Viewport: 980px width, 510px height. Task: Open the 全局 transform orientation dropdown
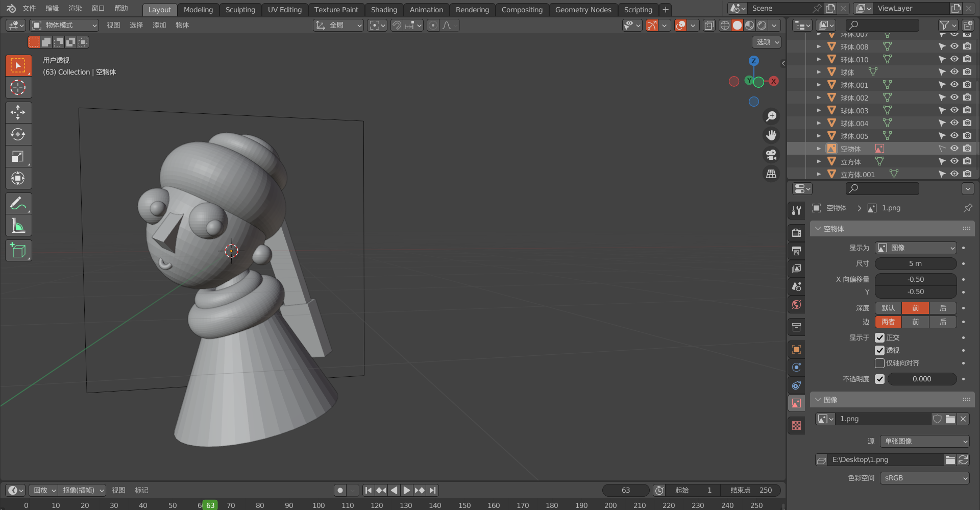(x=338, y=25)
